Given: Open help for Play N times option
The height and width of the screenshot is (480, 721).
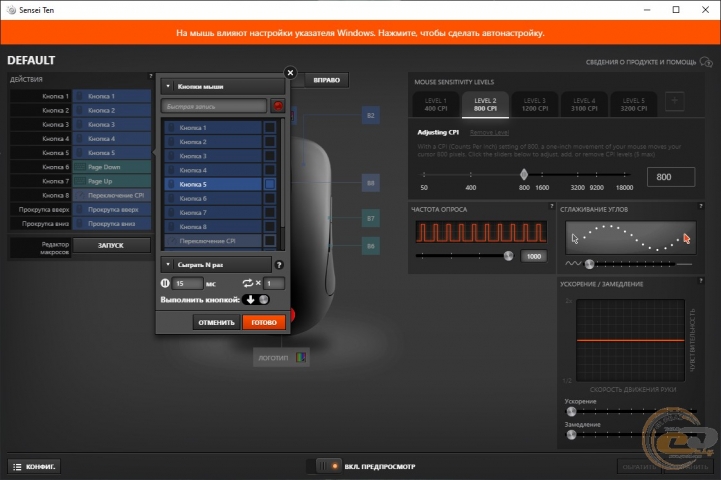Looking at the screenshot, I should (x=279, y=265).
